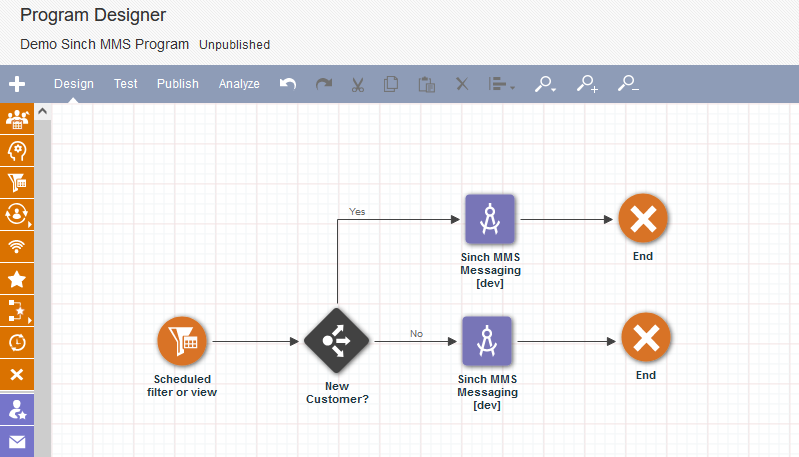
Task: Select the wifi signal palette icon
Action: point(17,247)
